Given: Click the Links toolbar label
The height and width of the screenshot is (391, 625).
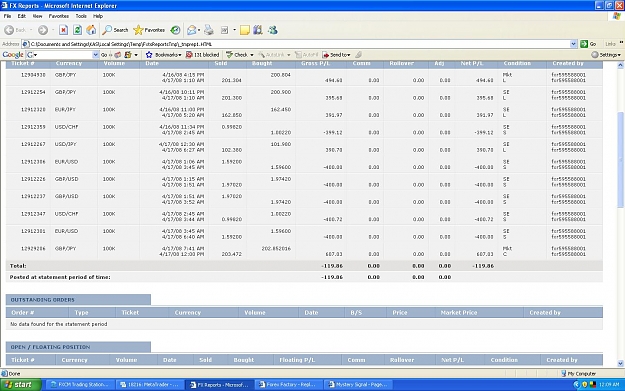Looking at the screenshot, I should (x=610, y=44).
